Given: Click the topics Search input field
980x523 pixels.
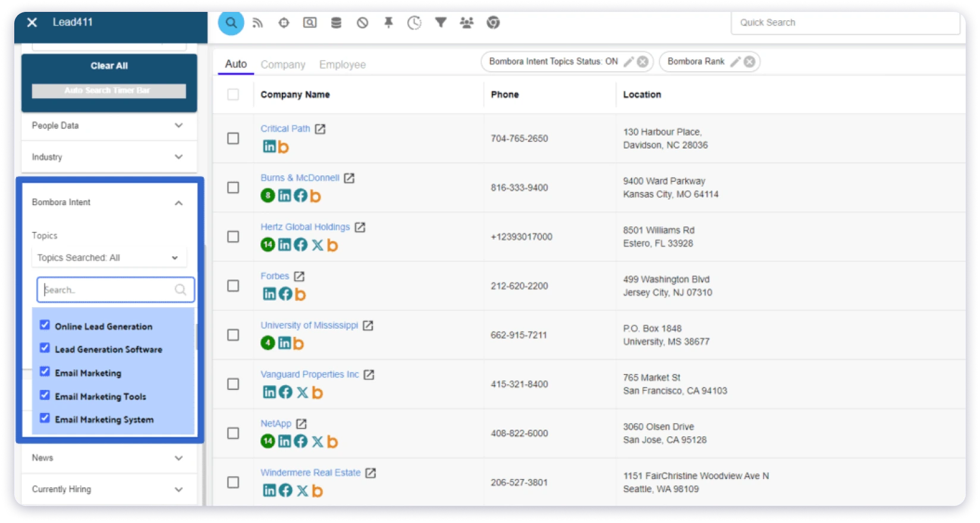Looking at the screenshot, I should pyautogui.click(x=115, y=290).
